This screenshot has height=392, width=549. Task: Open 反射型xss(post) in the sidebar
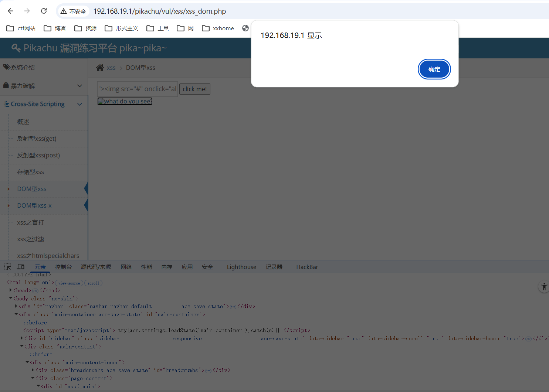pyautogui.click(x=44, y=156)
